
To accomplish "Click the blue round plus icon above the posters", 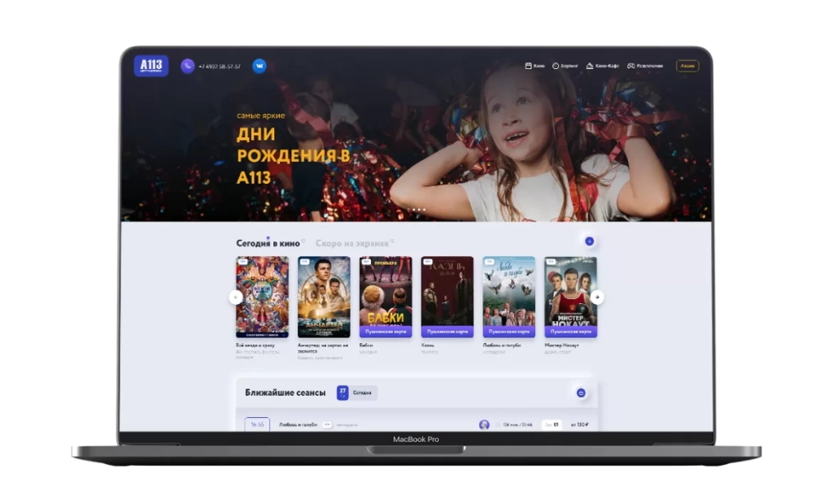I will [589, 241].
